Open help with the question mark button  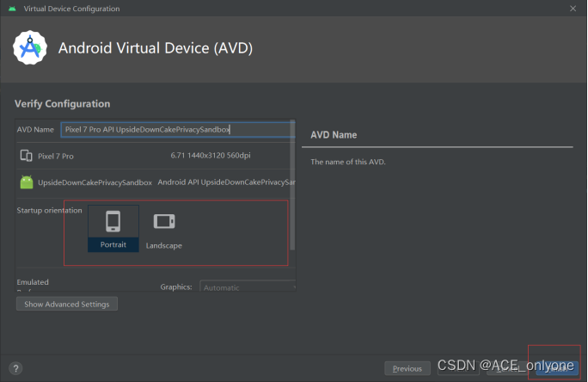click(15, 368)
